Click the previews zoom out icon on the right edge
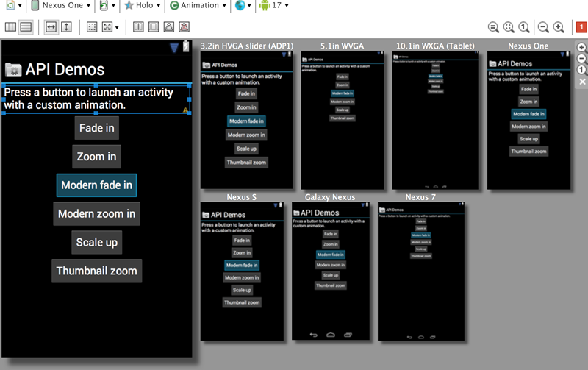Image resolution: width=588 pixels, height=370 pixels. point(581,59)
